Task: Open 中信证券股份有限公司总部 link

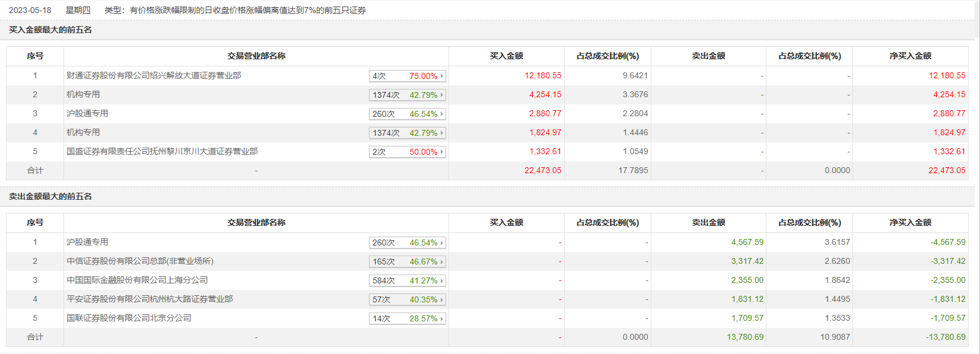Action: tap(140, 261)
